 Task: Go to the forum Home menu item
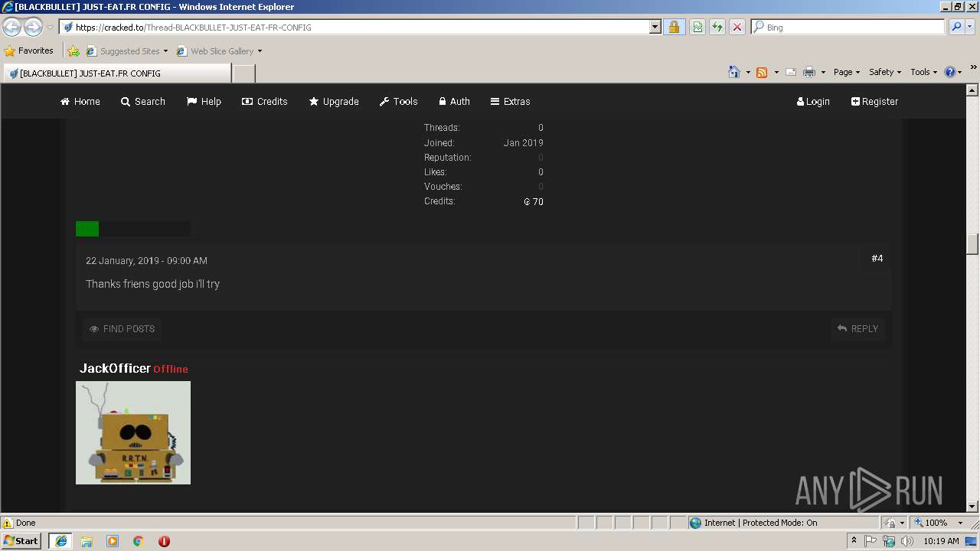click(80, 101)
